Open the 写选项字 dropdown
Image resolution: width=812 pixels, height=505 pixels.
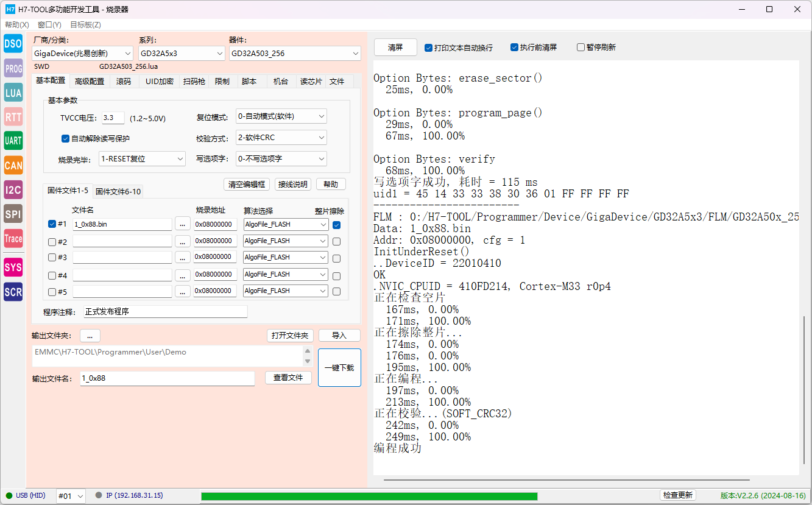[281, 158]
